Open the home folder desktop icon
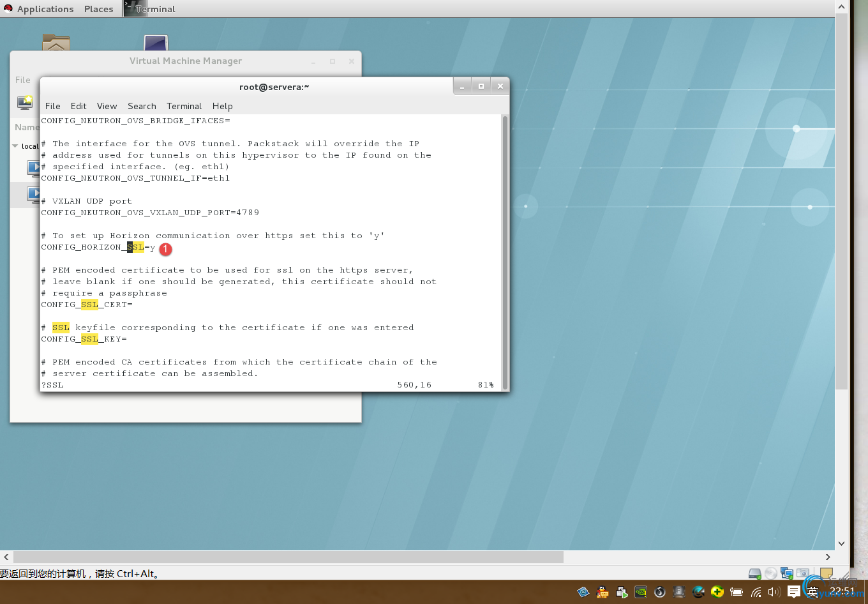This screenshot has height=604, width=868. click(56, 42)
